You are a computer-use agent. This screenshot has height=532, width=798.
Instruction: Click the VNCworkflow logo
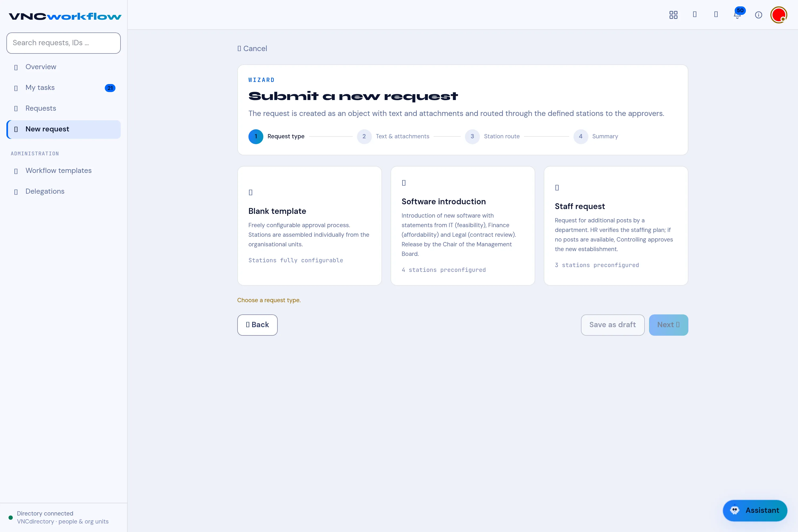(x=65, y=16)
